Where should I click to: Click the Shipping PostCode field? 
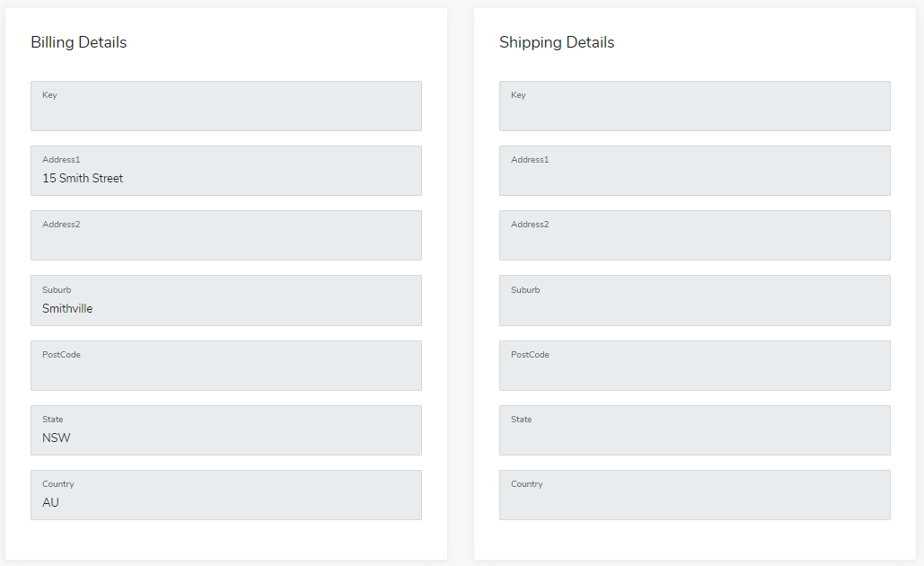coord(695,366)
